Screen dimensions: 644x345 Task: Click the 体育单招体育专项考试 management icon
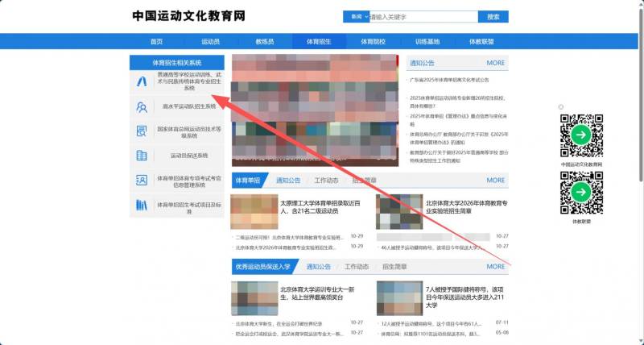coord(142,181)
